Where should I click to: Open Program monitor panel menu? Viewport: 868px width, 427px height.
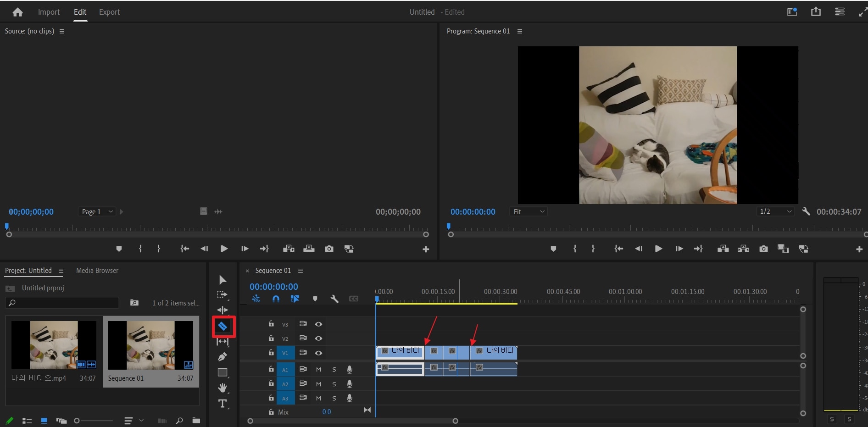tap(520, 31)
